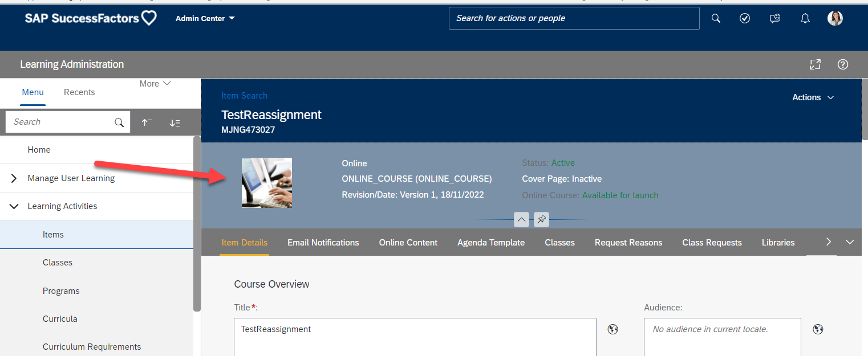Click the expand all menu icon
The width and height of the screenshot is (868, 356).
(175, 122)
